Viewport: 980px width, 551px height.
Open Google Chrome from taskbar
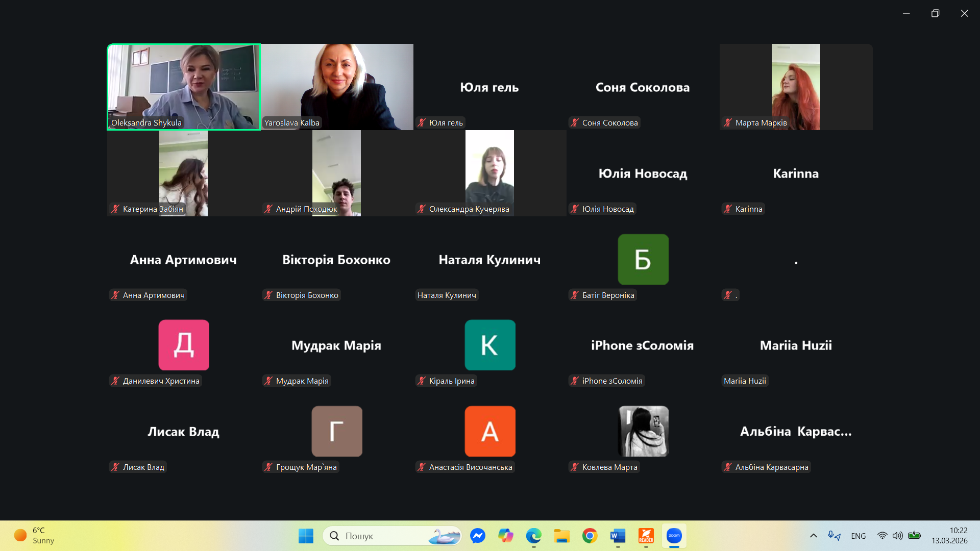pyautogui.click(x=590, y=536)
